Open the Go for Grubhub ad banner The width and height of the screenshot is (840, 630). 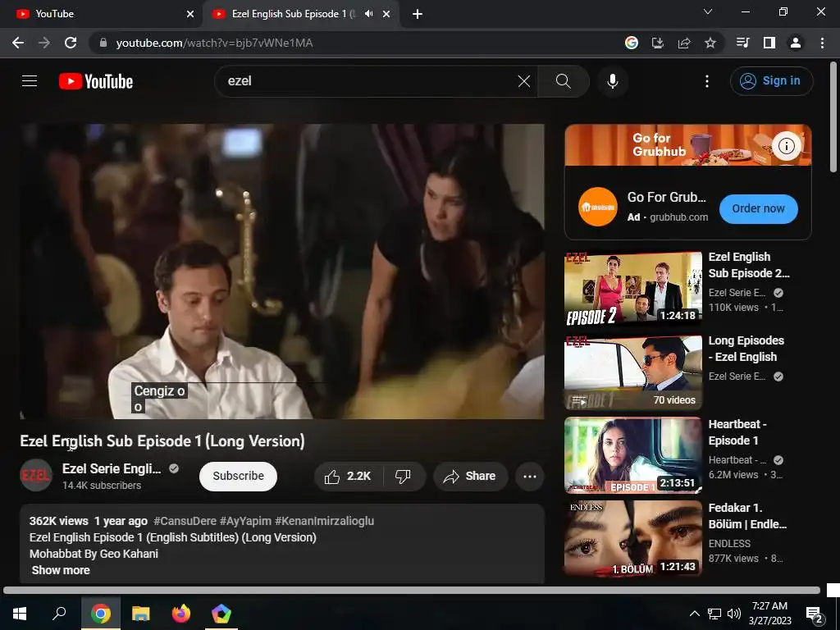pyautogui.click(x=688, y=145)
